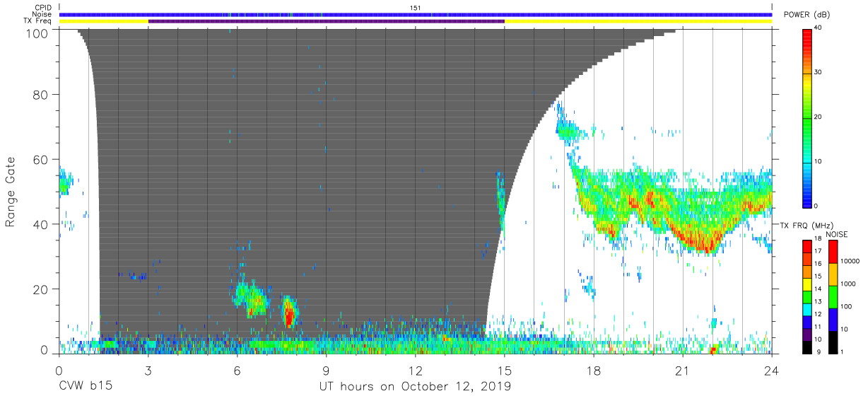Click the 'TX FRQ (MHz)' legend title
868x401 pixels.
[x=806, y=225]
